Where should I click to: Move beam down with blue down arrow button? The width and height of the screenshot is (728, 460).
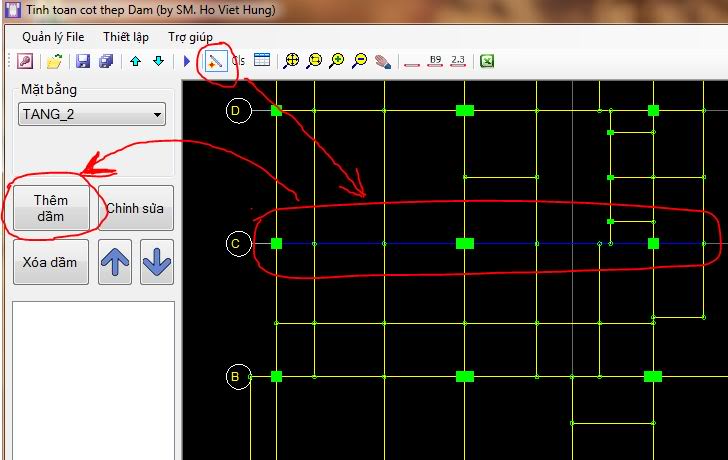point(157,262)
